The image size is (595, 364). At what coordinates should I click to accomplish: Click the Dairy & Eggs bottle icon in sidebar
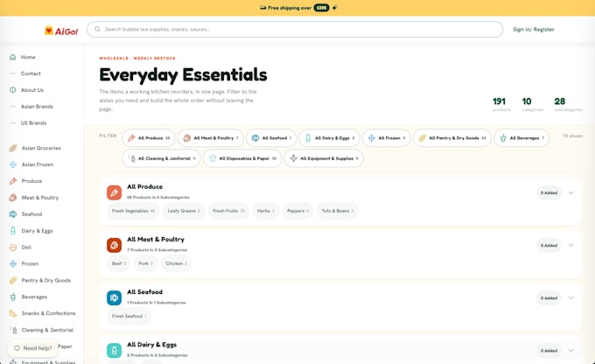(13, 231)
